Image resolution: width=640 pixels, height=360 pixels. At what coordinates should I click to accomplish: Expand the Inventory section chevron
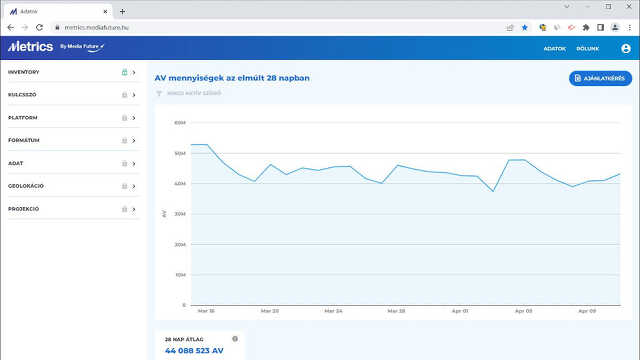pos(134,72)
